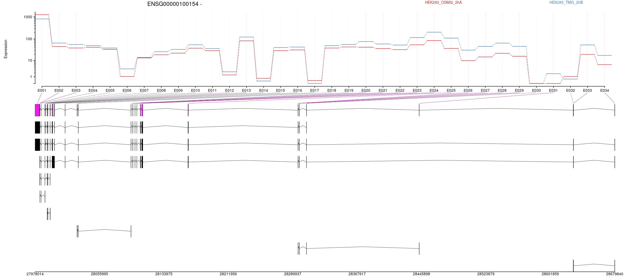Click genomic coordinate 28445898
Image resolution: width=644 pixels, height=279 pixels.
tap(422, 274)
